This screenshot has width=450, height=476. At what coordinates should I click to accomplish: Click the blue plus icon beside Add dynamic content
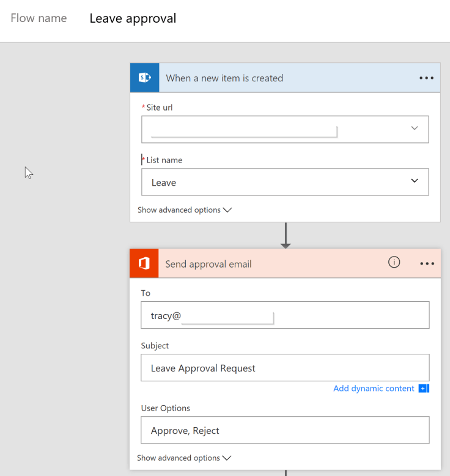coord(424,389)
